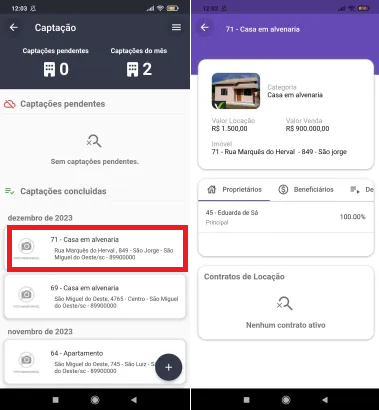The image size is (379, 410).
Task: Open the partially visible De... tab
Action: (x=361, y=190)
